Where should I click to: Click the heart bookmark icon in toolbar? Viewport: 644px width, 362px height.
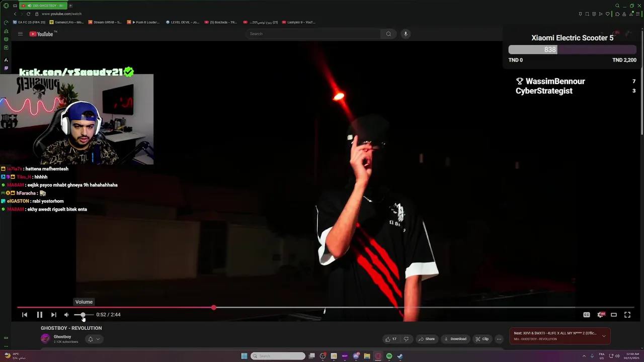click(608, 14)
